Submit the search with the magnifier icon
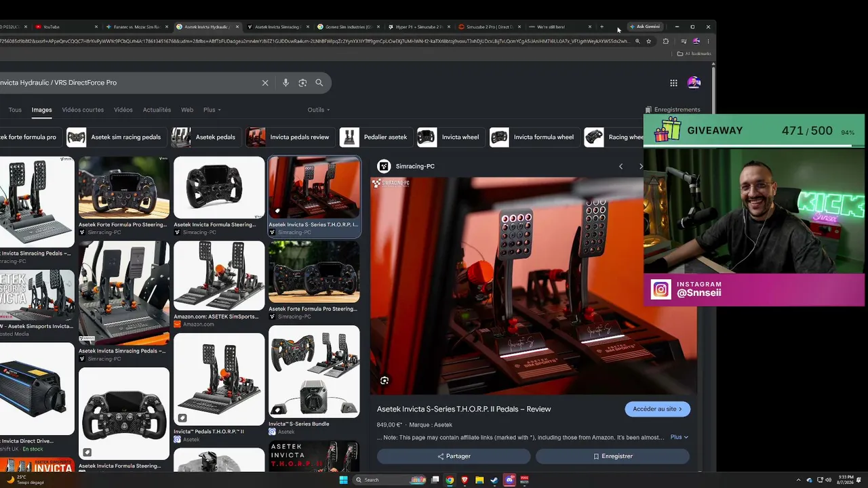 click(x=319, y=83)
